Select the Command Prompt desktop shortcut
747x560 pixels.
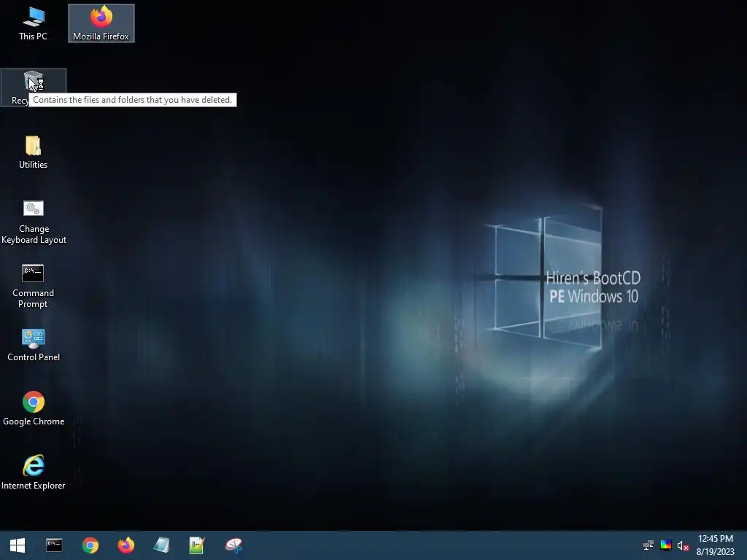[x=34, y=286]
